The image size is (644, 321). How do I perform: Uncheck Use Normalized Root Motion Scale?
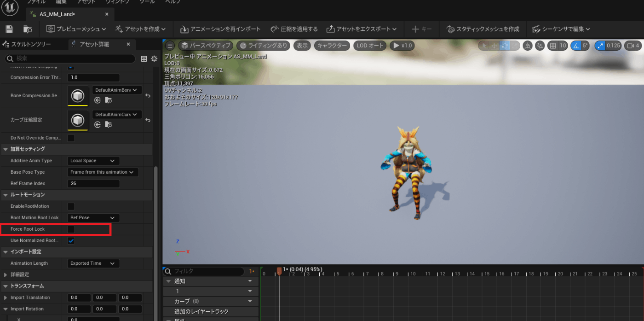pos(71,240)
